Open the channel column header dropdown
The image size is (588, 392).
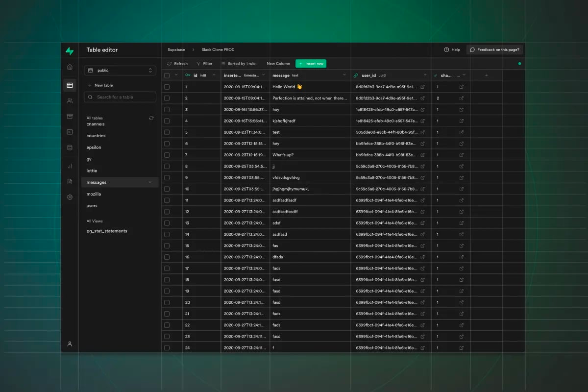pos(464,75)
